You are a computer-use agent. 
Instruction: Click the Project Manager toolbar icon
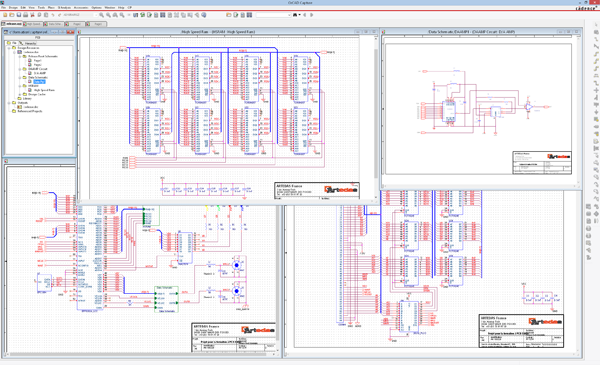(197, 15)
